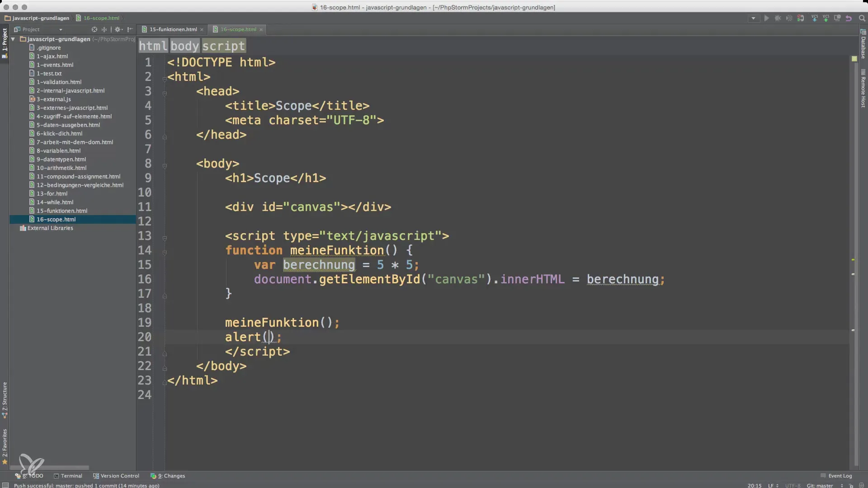Start debugging with the bug icon
Screen dimensions: 868x488
tap(778, 19)
